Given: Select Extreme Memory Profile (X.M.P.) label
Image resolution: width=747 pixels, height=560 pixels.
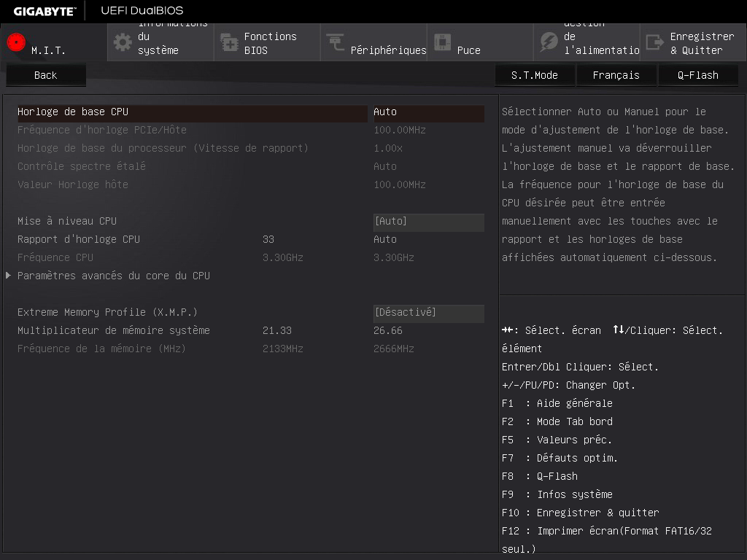Looking at the screenshot, I should [107, 312].
